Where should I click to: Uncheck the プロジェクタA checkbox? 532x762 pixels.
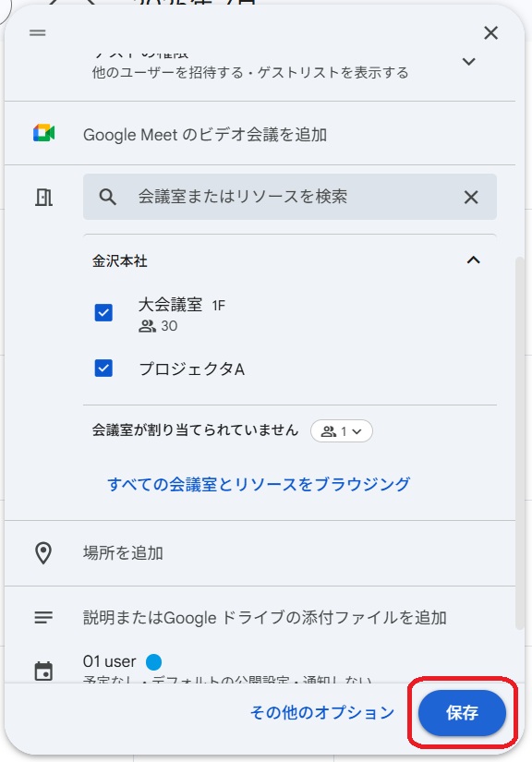(x=103, y=369)
